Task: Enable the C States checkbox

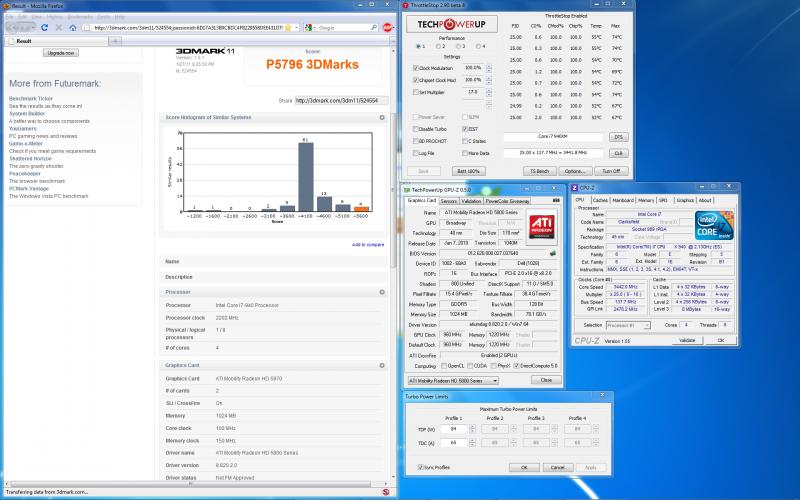Action: (465, 141)
